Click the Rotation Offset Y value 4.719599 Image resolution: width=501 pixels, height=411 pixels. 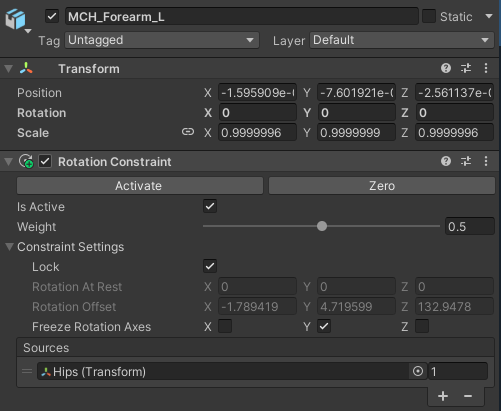pos(356,307)
